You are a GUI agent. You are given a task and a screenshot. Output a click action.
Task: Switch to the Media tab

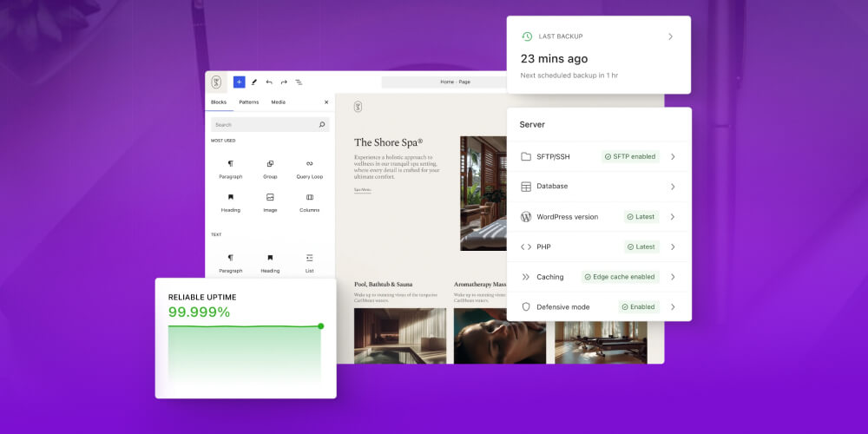(x=278, y=102)
